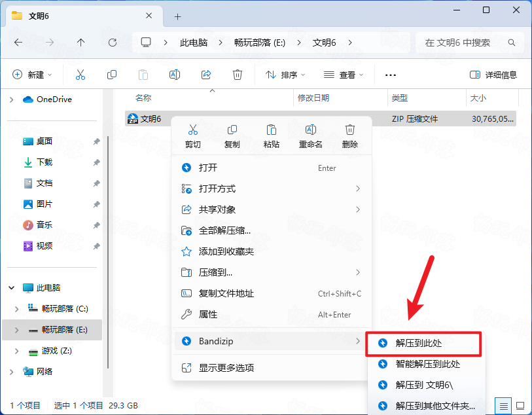The image size is (532, 415).
Task: Open 属性 from the context menu
Action: (272, 315)
